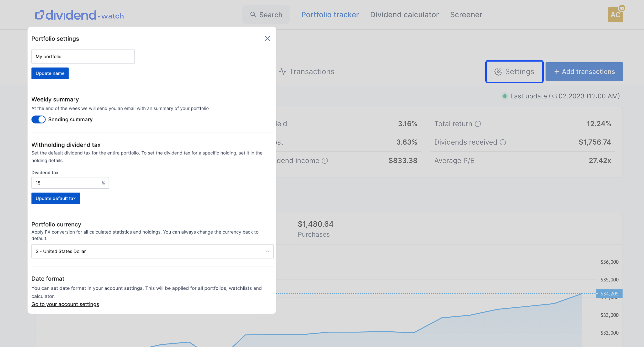This screenshot has height=347, width=644.
Task: Close the Portfolio settings dialog
Action: point(267,38)
